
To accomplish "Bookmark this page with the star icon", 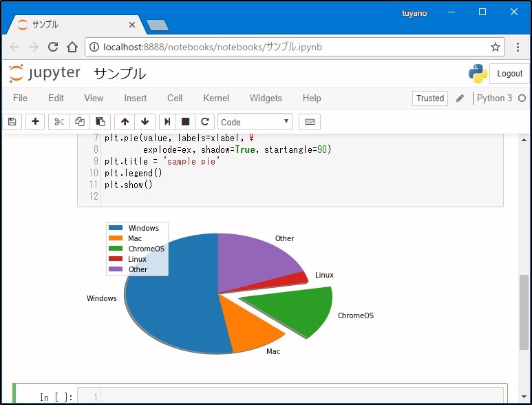I will (x=495, y=48).
